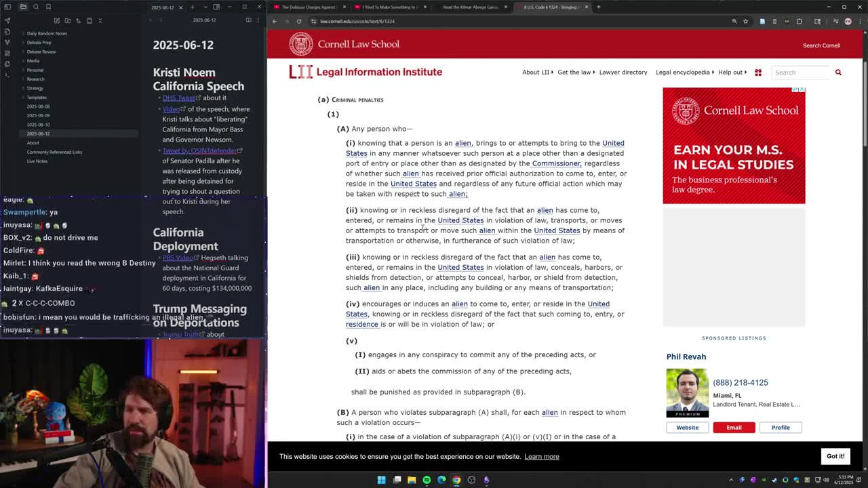Open the 2025-06-10 note in explorer
This screenshot has width=868, height=488.
pyautogui.click(x=38, y=125)
